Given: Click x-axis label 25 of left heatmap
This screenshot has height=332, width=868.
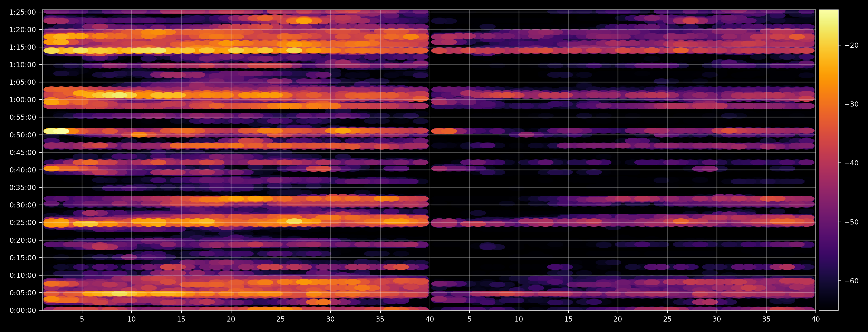Looking at the screenshot, I should (280, 319).
